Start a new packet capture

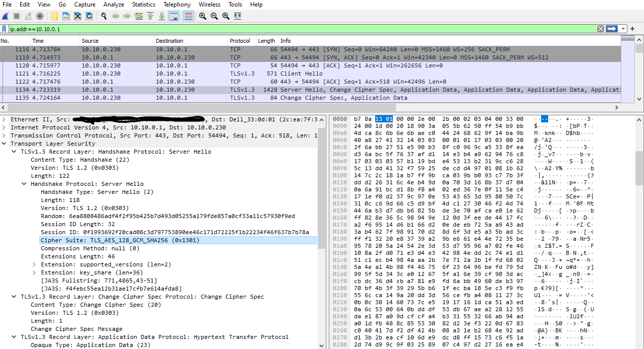click(x=5, y=16)
